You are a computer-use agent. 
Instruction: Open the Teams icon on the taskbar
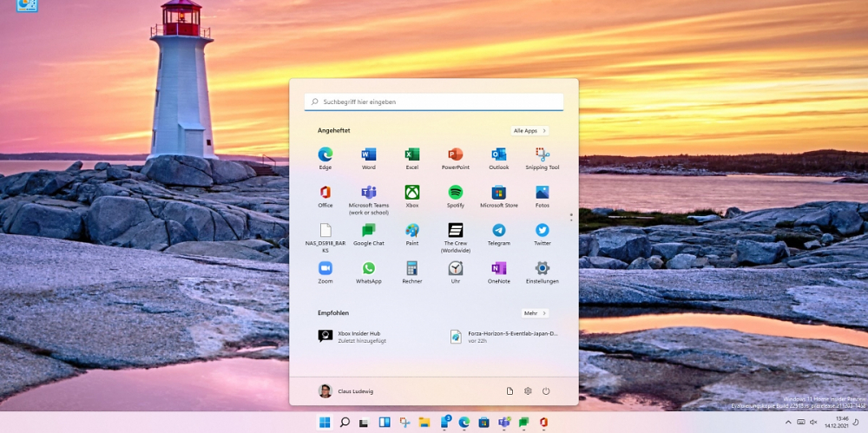(503, 423)
